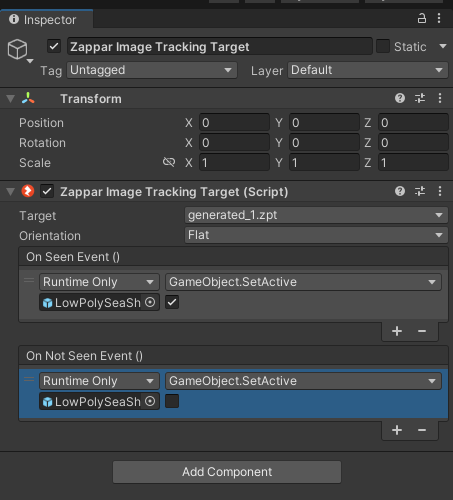Open the Orientation Flat dropdown

click(x=316, y=235)
